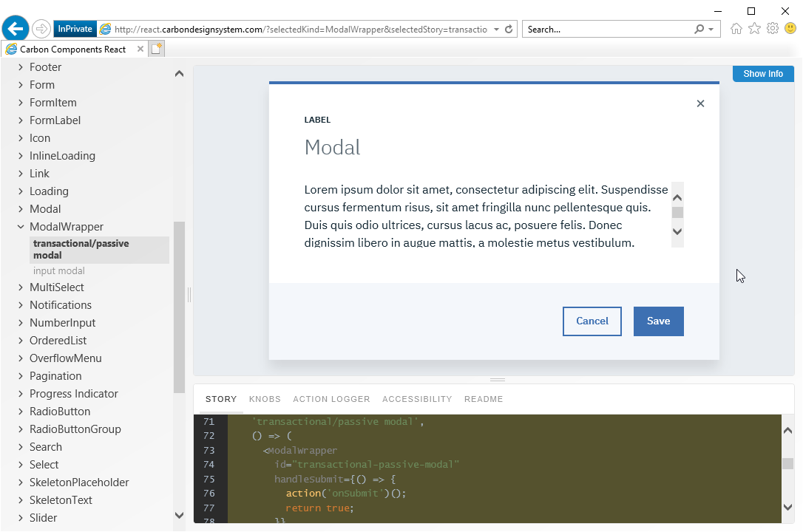This screenshot has height=532, width=803.
Task: Click the Save button in the modal
Action: point(658,321)
